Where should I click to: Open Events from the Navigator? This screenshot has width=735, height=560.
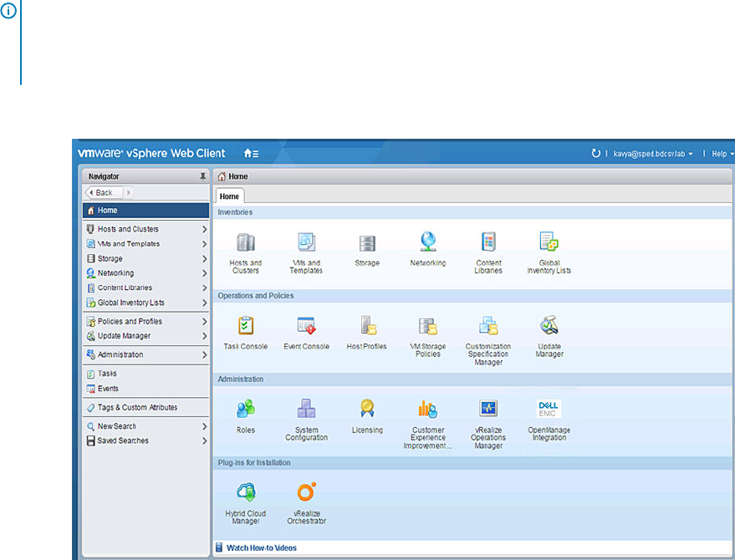pyautogui.click(x=145, y=389)
